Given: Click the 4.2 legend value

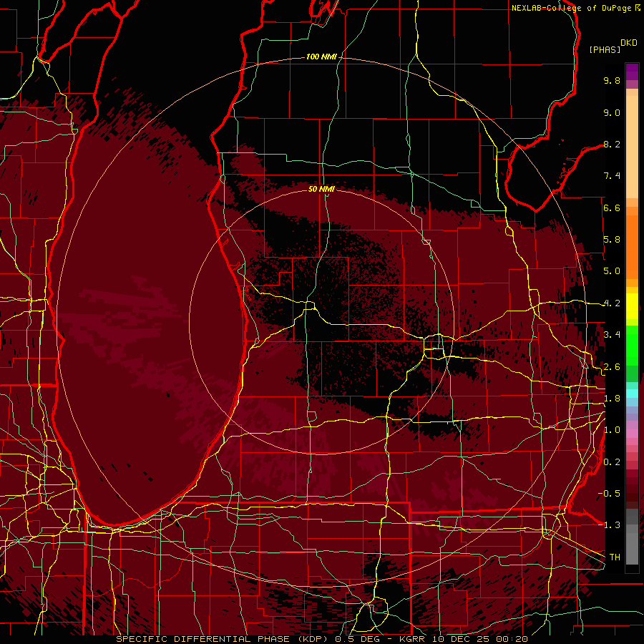Looking at the screenshot, I should coord(612,303).
